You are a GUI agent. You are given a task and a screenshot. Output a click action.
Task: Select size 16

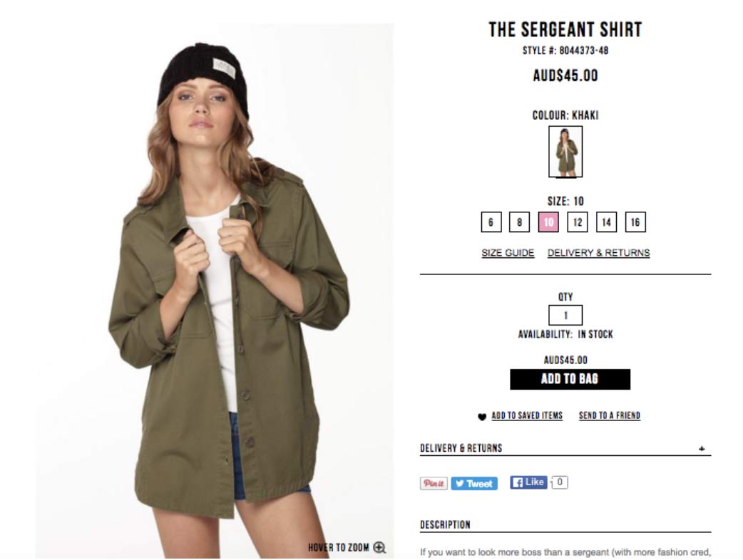point(635,222)
